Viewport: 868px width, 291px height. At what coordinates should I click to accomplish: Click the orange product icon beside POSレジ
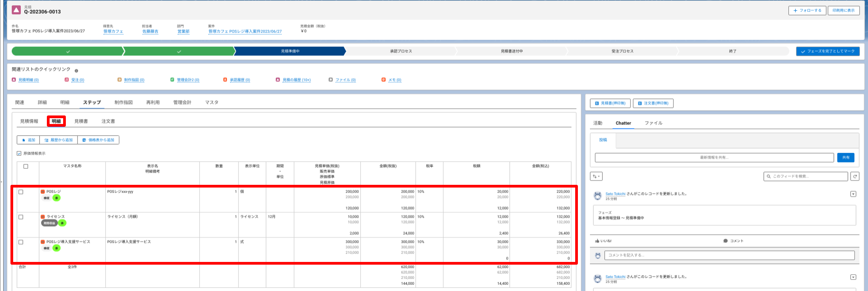coord(43,191)
